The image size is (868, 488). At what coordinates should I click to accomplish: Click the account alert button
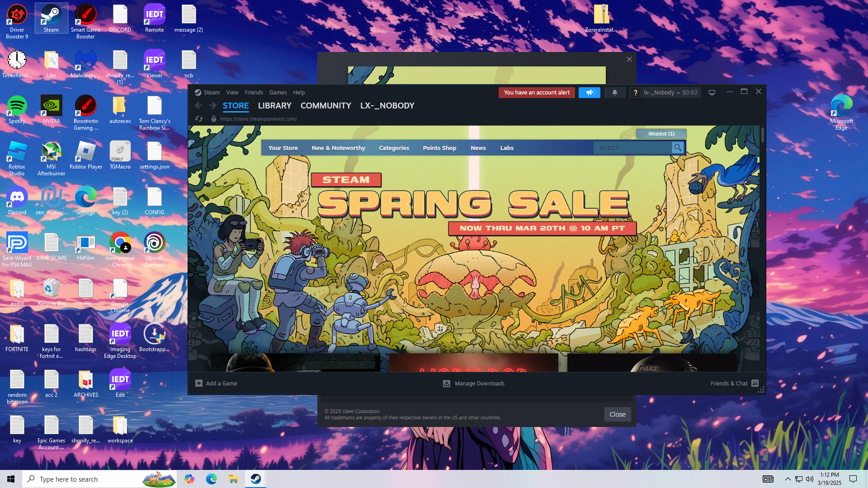537,93
